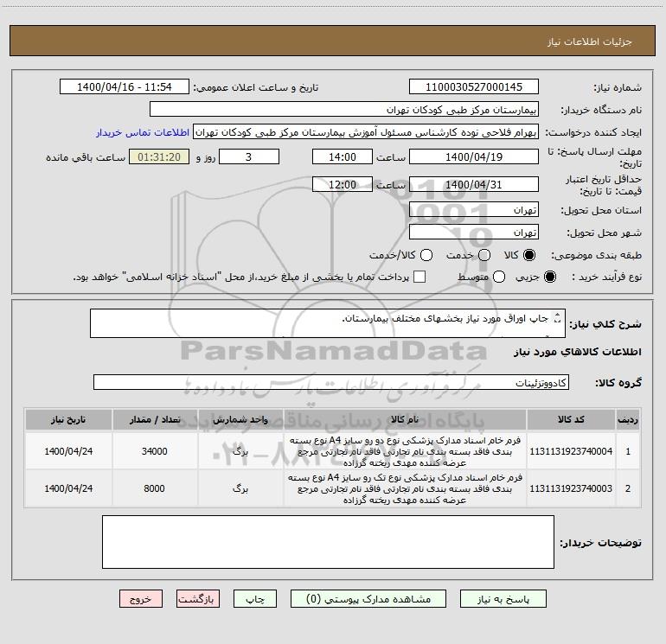Image resolution: width=666 pixels, height=644 pixels.
Task: Click the quantity 8000 cell
Action: coord(155,488)
